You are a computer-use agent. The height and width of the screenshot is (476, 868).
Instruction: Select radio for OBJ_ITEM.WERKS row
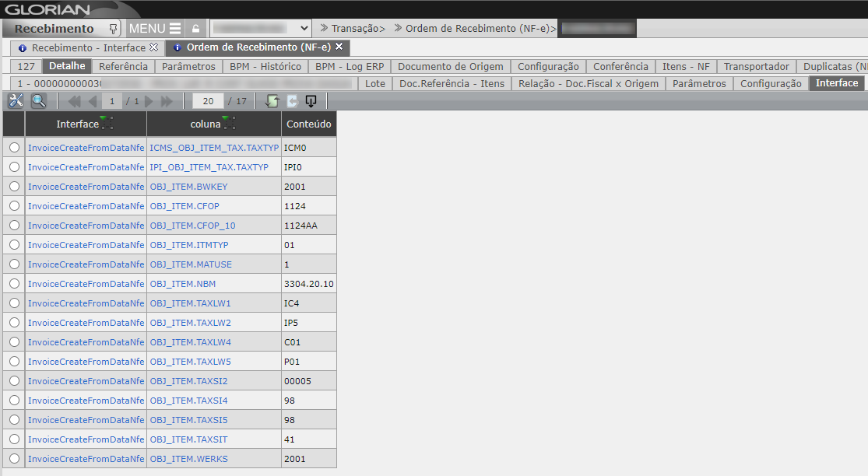14,458
